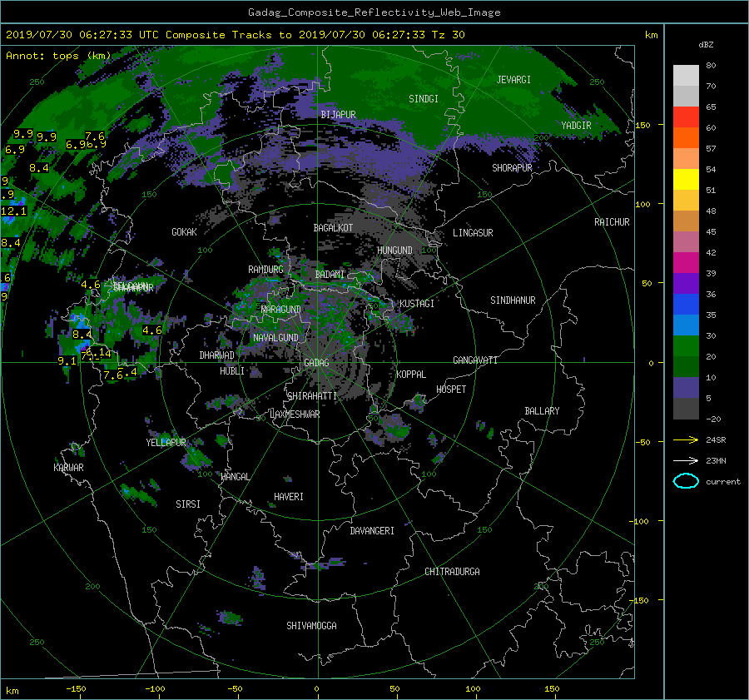Pick the red 60-65 dBZ legend swatch
This screenshot has height=700, width=749.
coord(686,117)
